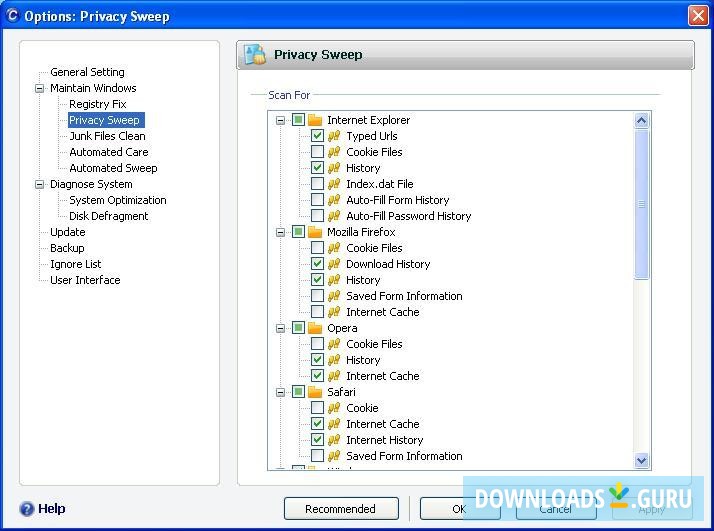Check Safari Saved Form Information checkbox
This screenshot has width=714, height=531.
coord(317,456)
